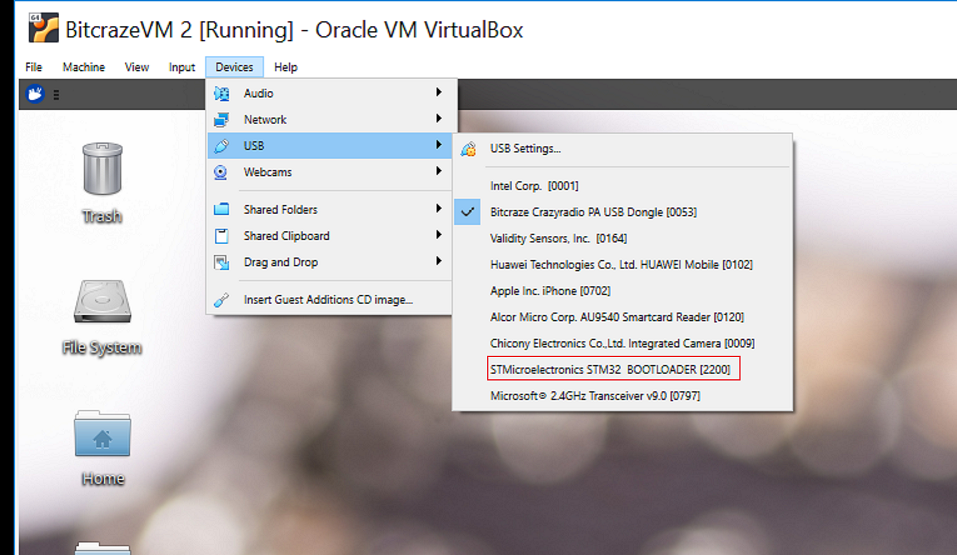Expand the Network submenu arrow
The image size is (957, 555).
pos(439,118)
